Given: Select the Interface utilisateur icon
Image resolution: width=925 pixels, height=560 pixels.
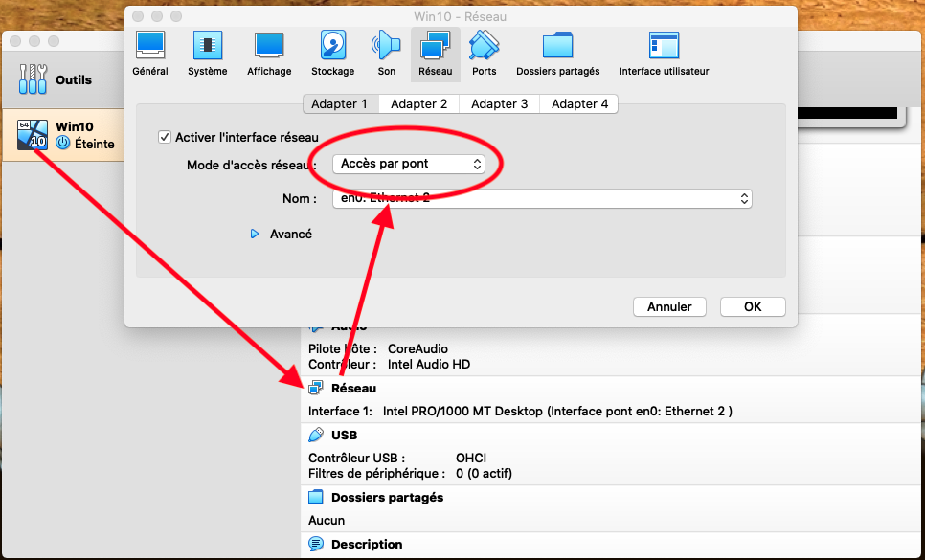Looking at the screenshot, I should click(x=664, y=46).
